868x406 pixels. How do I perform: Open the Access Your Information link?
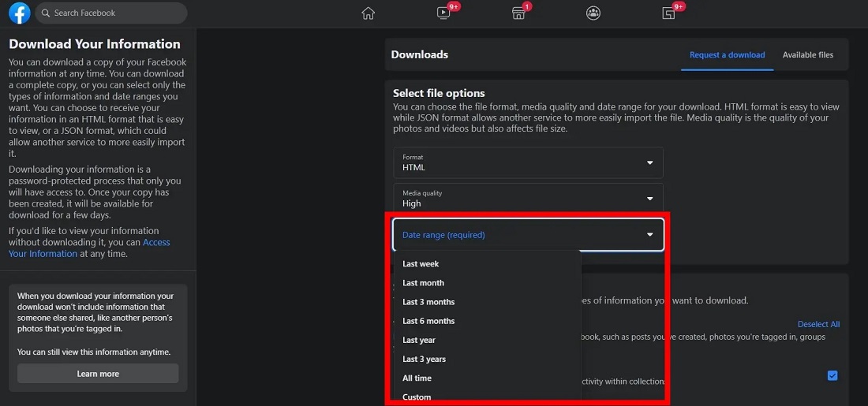89,248
